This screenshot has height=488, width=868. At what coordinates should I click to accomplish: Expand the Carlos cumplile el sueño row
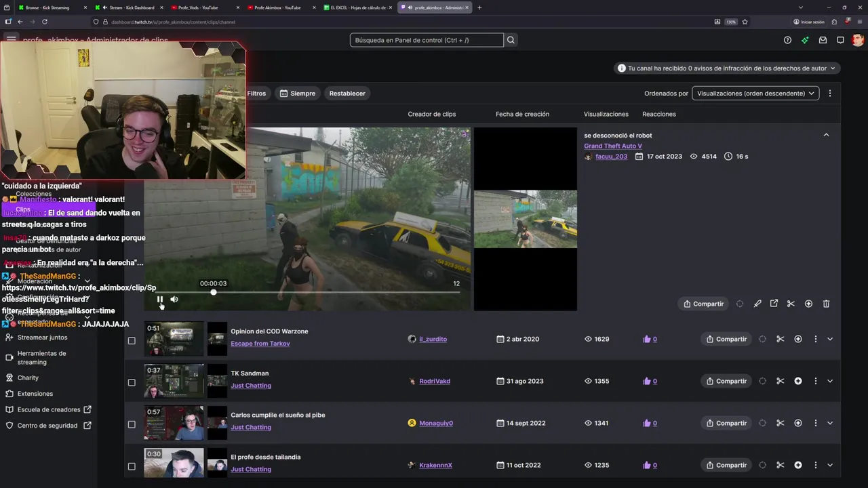[830, 423]
